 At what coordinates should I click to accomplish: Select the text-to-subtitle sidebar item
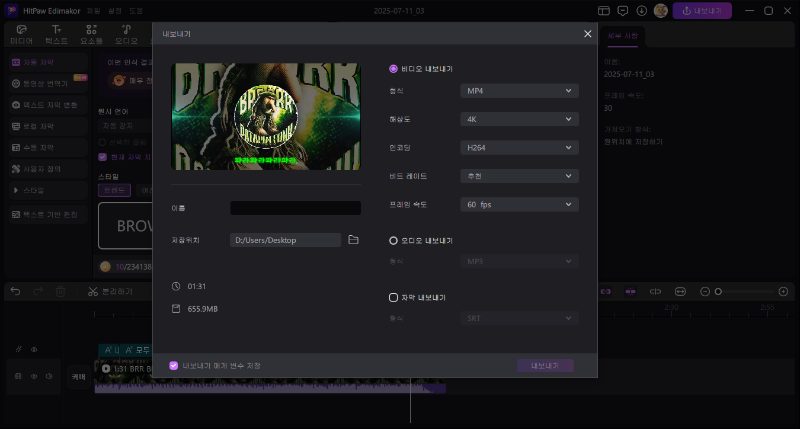click(48, 105)
